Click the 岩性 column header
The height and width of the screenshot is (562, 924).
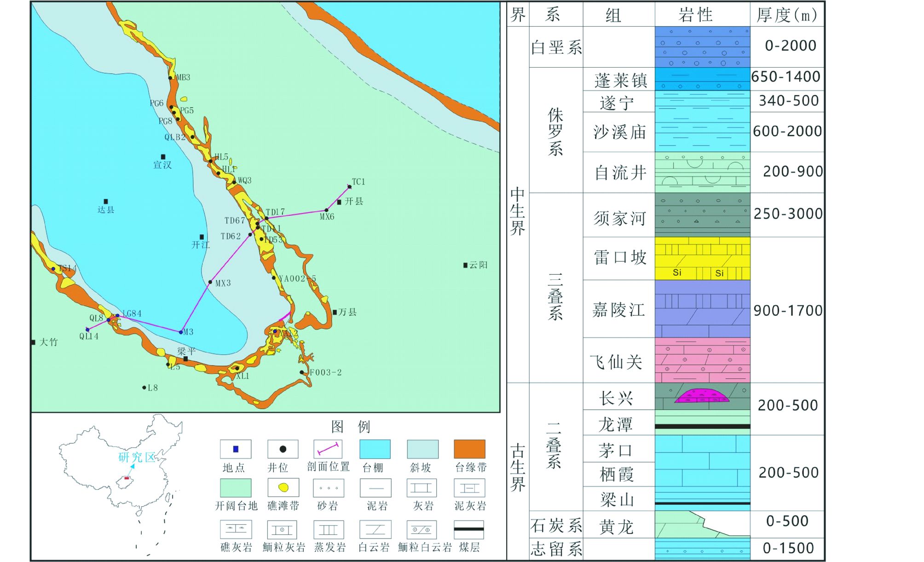[695, 15]
